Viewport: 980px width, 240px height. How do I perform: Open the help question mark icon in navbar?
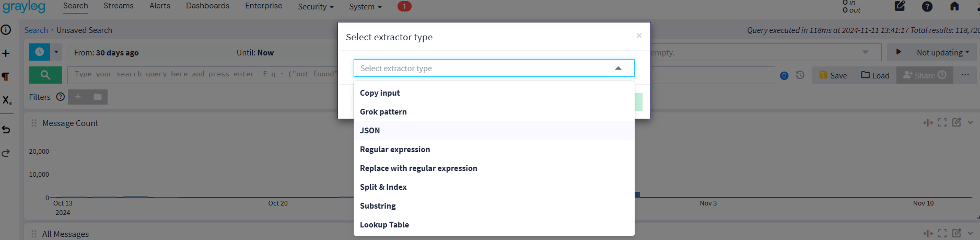927,6
